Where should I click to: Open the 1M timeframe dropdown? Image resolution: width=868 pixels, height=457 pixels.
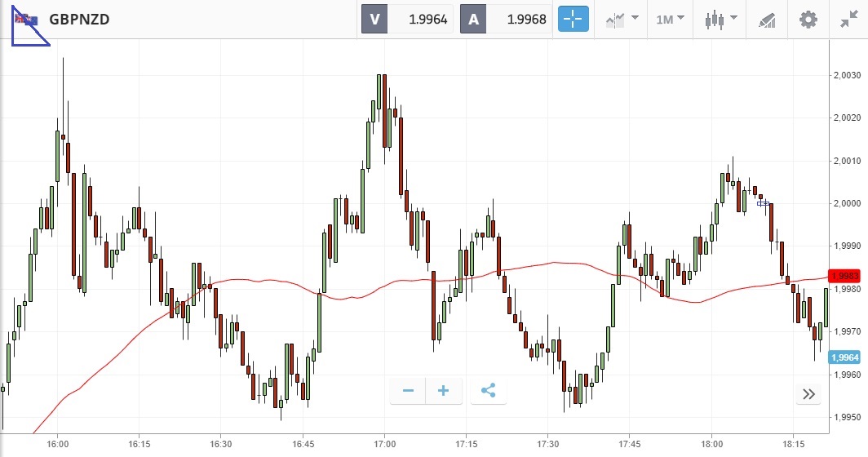tap(670, 19)
